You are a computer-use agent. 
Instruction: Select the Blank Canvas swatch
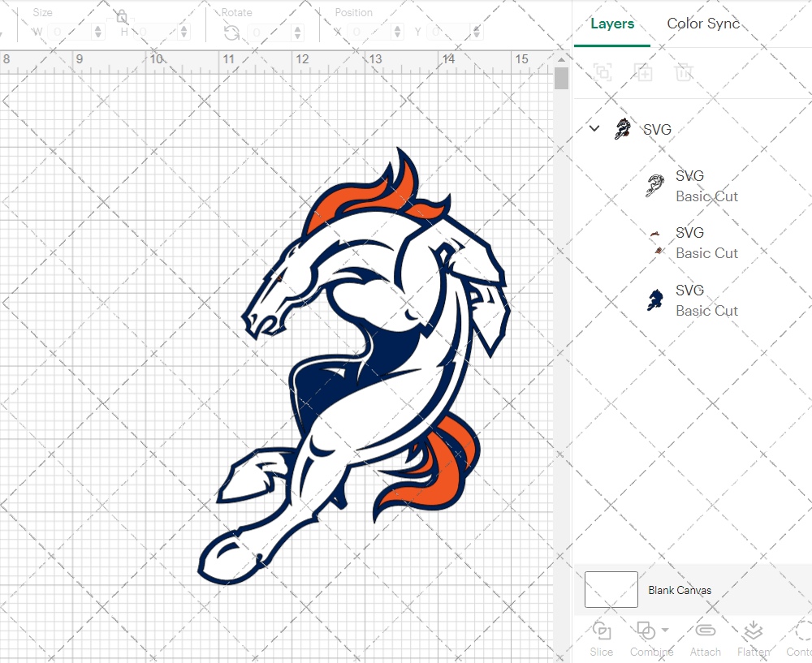point(611,589)
